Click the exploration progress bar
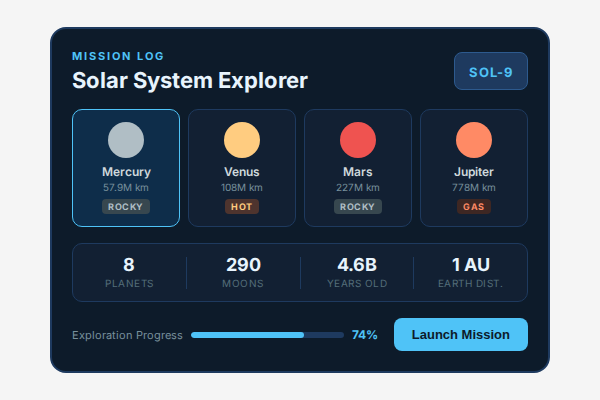 tap(266, 335)
